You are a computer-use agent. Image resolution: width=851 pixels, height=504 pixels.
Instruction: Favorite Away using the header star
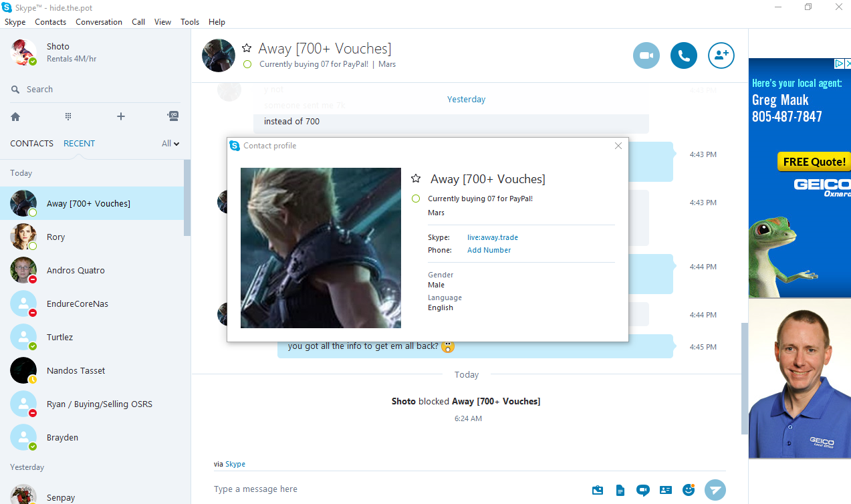[247, 48]
